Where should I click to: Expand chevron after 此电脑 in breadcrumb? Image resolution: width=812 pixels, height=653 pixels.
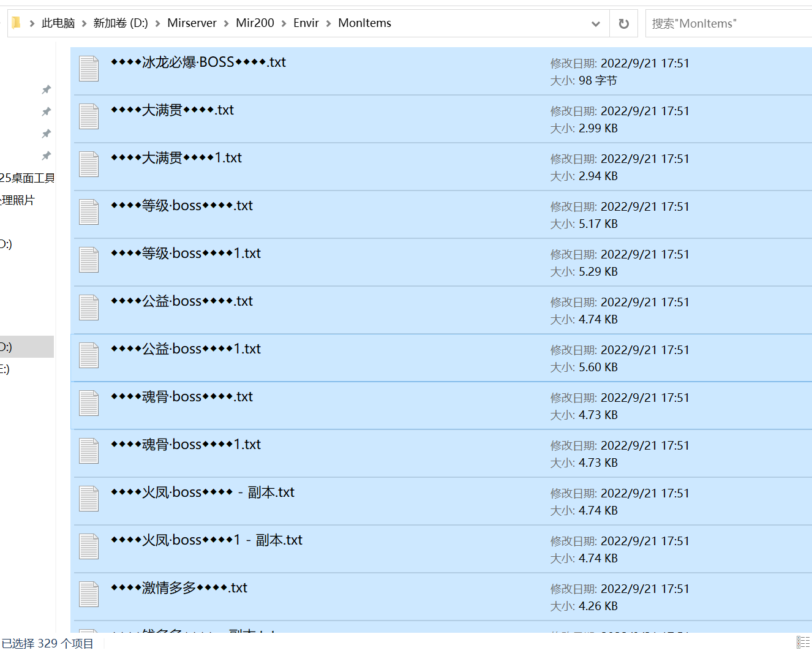(84, 23)
